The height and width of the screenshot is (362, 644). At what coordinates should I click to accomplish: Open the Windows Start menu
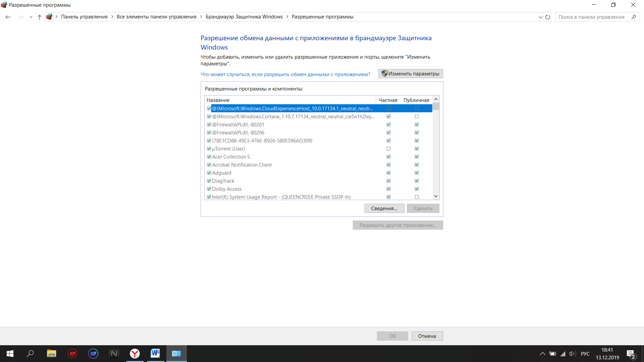click(x=10, y=354)
